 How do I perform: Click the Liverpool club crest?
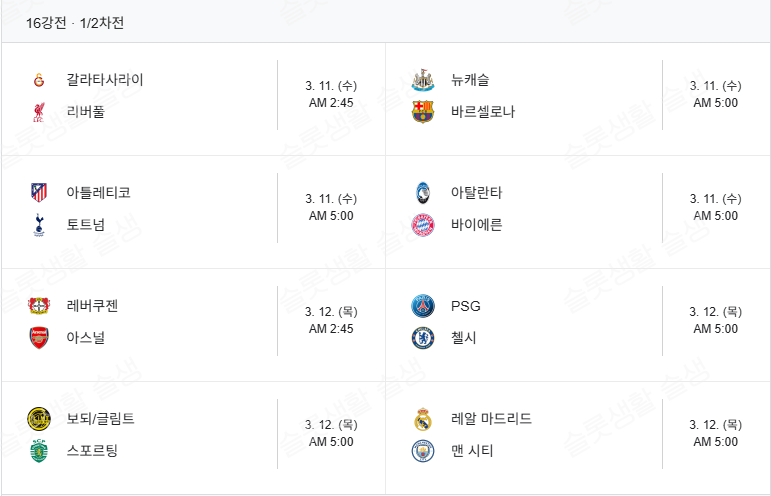tap(39, 112)
